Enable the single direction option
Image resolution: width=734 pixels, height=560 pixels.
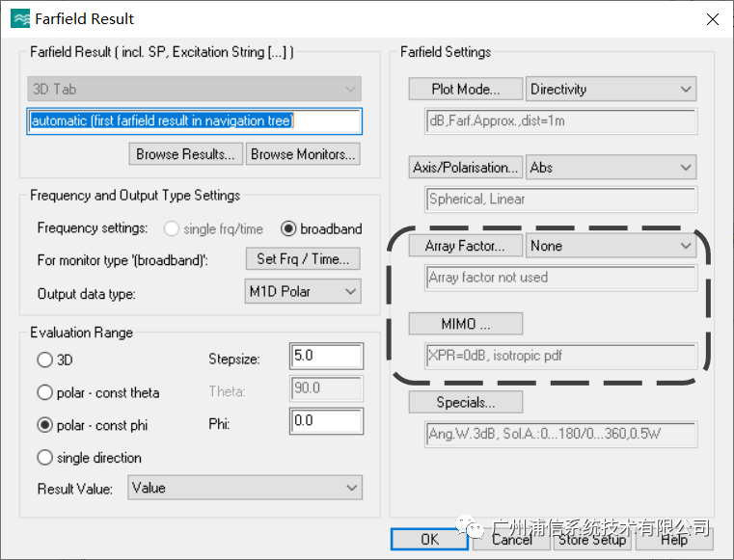(44, 458)
